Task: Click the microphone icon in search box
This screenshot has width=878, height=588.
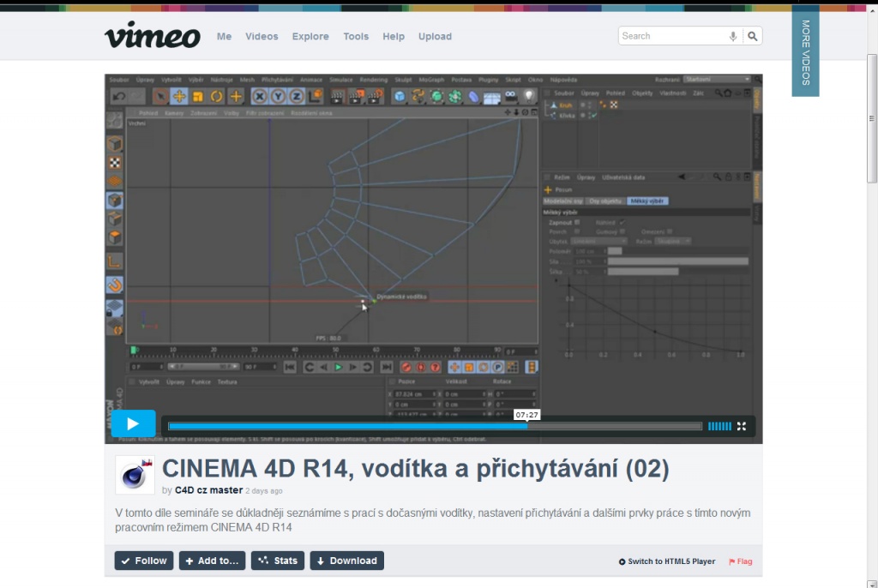Action: (x=732, y=36)
